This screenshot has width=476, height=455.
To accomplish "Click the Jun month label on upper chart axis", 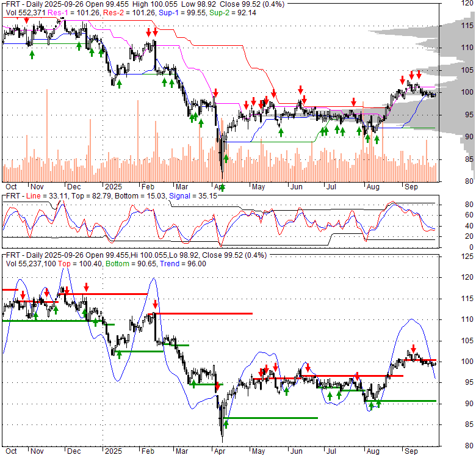I will [297, 186].
